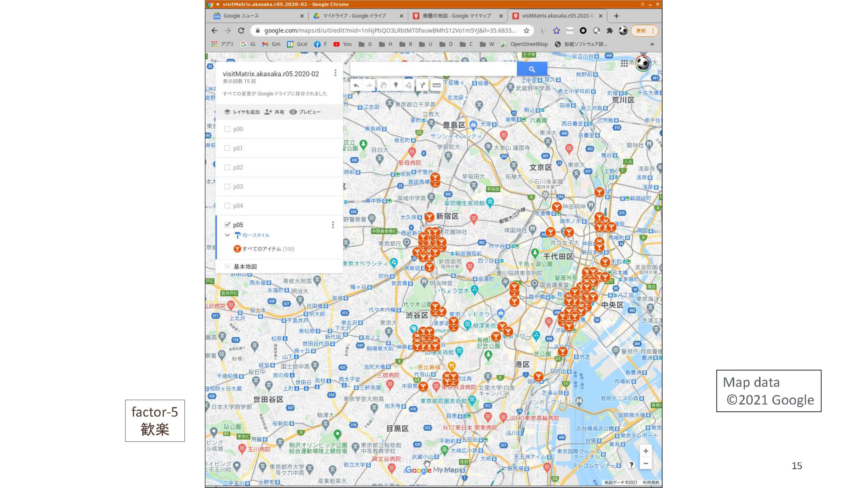Open the G bookmarks folder
Viewport: 868px width, 488px height.
tap(365, 44)
